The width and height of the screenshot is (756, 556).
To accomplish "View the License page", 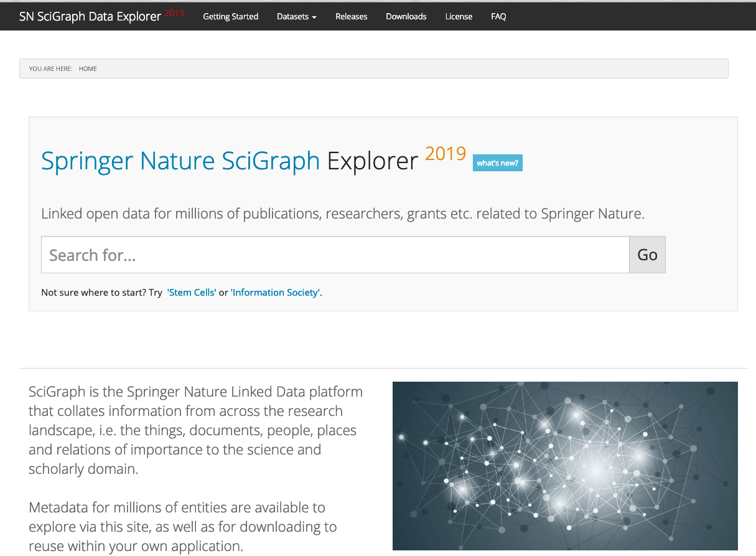I will tap(459, 17).
